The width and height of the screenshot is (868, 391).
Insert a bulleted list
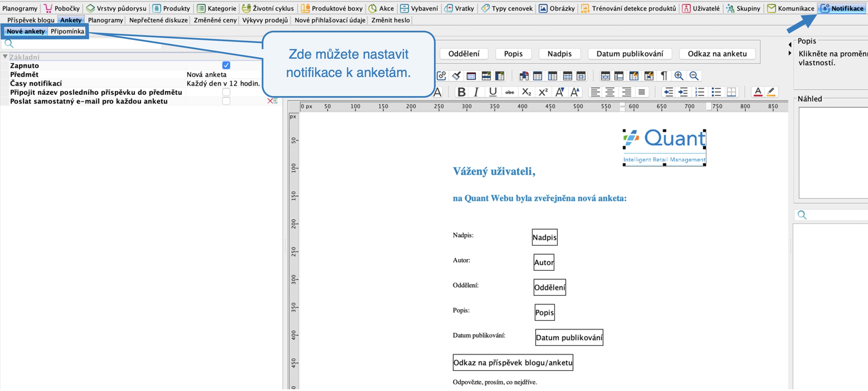point(716,92)
